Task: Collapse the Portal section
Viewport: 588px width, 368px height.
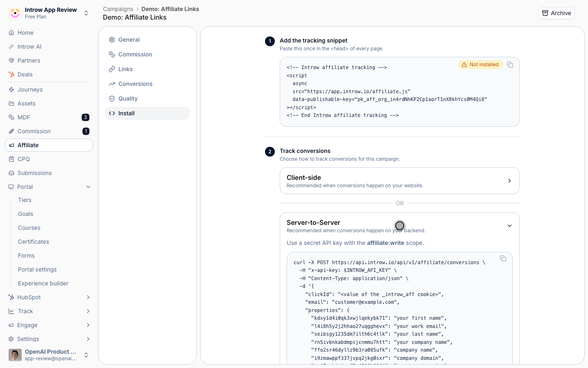Action: point(88,187)
